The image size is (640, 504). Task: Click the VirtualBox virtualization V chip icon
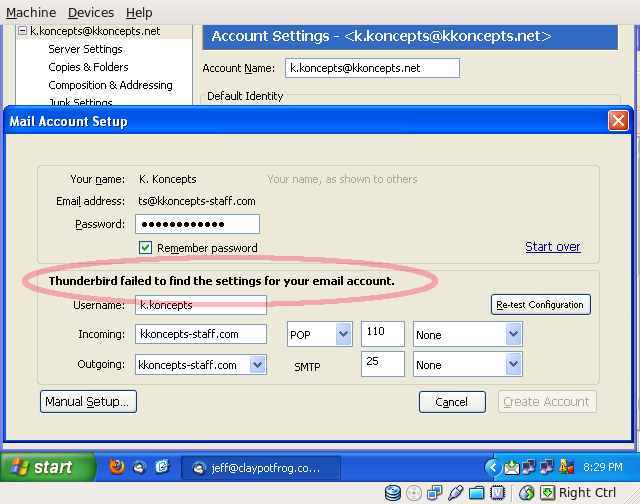498,493
